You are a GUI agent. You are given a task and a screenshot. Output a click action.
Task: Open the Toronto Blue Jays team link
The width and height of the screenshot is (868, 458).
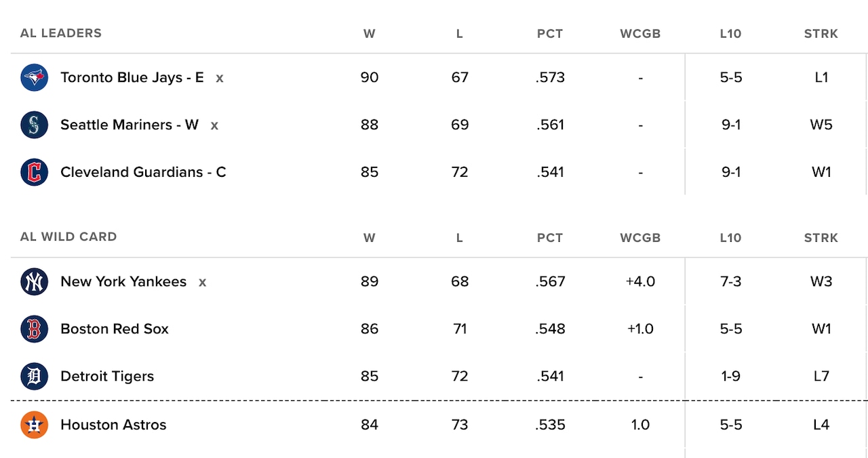click(132, 78)
